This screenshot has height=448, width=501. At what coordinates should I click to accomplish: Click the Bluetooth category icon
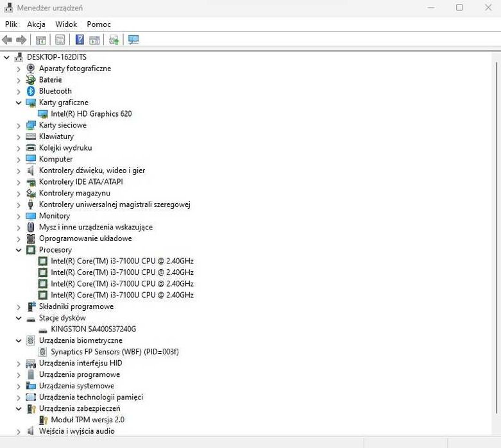(x=31, y=91)
